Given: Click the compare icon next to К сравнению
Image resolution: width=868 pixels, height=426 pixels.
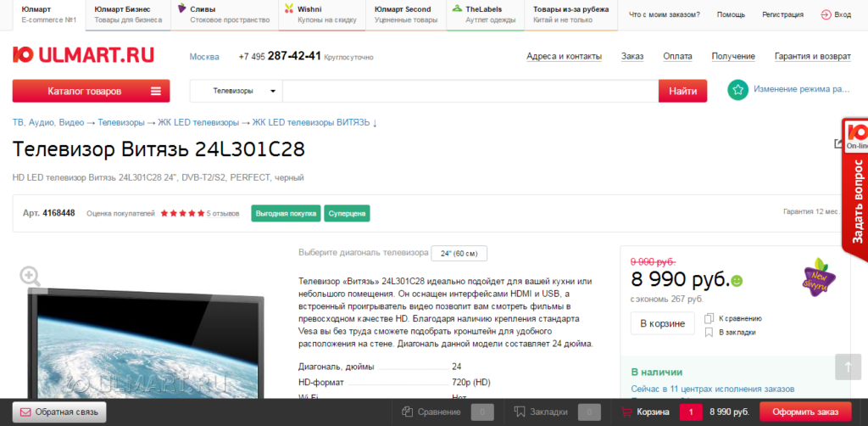Looking at the screenshot, I should pos(709,318).
